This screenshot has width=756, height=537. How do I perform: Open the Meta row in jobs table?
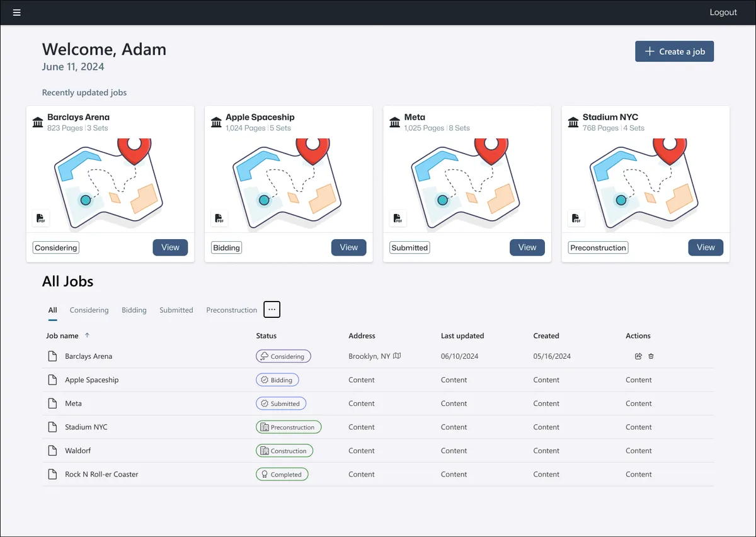(x=73, y=404)
